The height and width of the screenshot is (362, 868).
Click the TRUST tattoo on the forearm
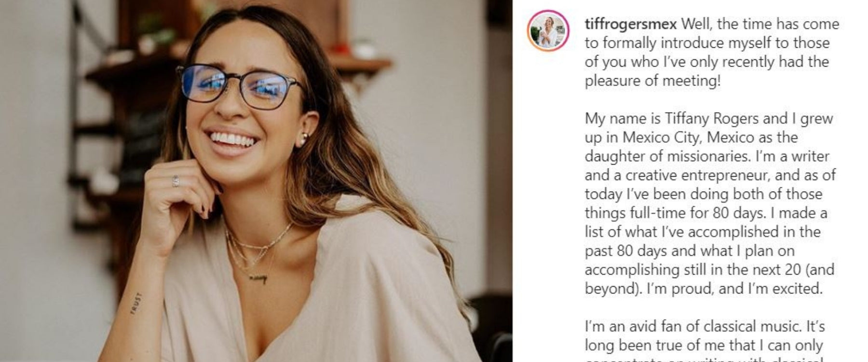[x=136, y=303]
